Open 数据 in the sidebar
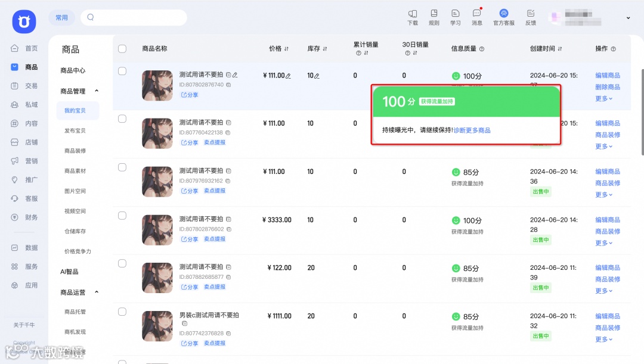The image size is (644, 364). pos(24,248)
